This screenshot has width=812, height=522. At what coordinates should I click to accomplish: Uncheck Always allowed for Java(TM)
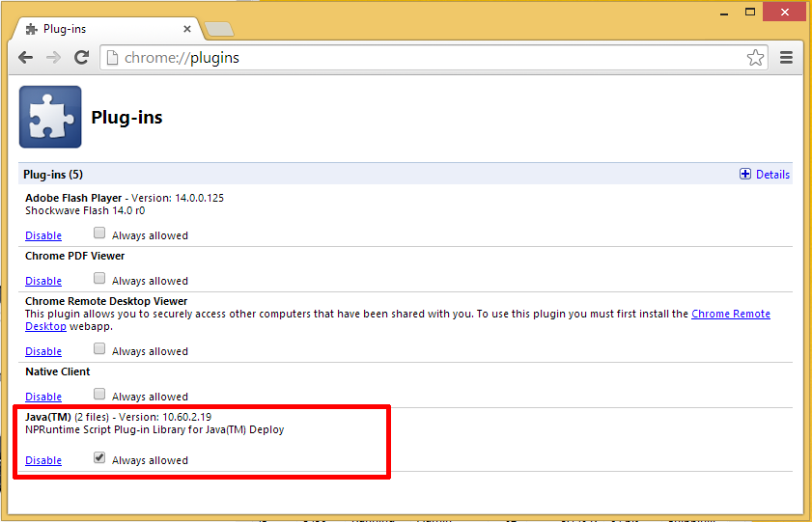[99, 458]
